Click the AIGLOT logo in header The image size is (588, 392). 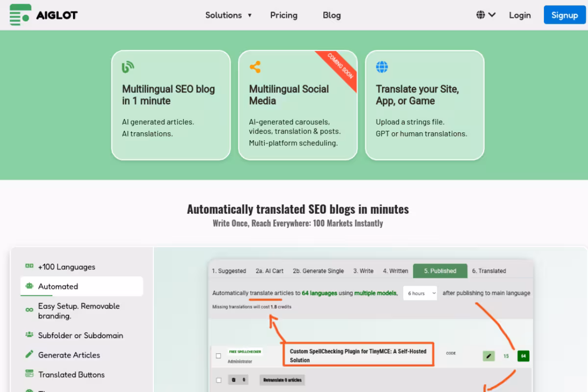(43, 15)
